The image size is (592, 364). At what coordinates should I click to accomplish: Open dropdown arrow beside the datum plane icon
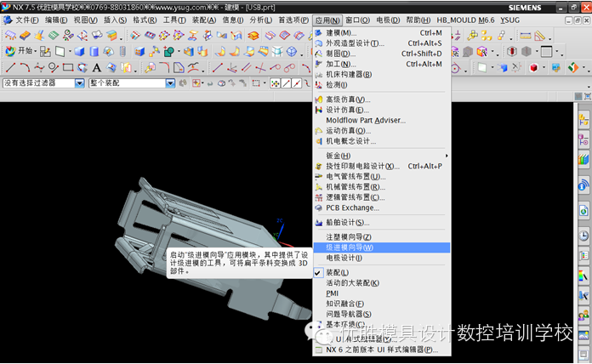pyautogui.click(x=70, y=51)
